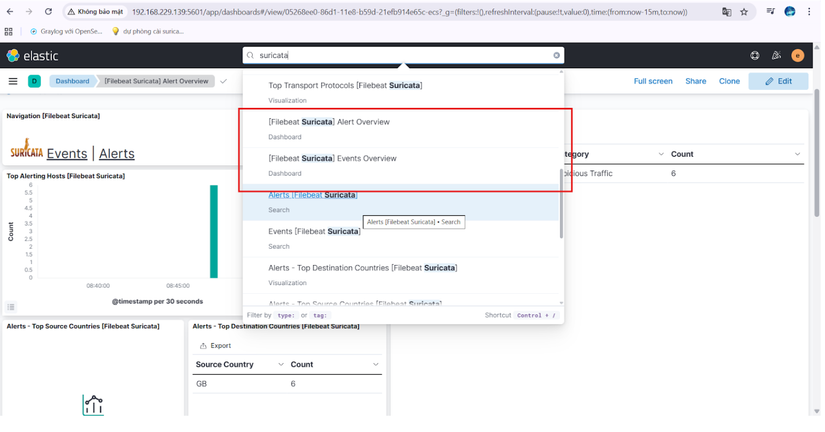Image resolution: width=825 pixels, height=432 pixels.
Task: Open the Alerts navigation link
Action: 117,153
